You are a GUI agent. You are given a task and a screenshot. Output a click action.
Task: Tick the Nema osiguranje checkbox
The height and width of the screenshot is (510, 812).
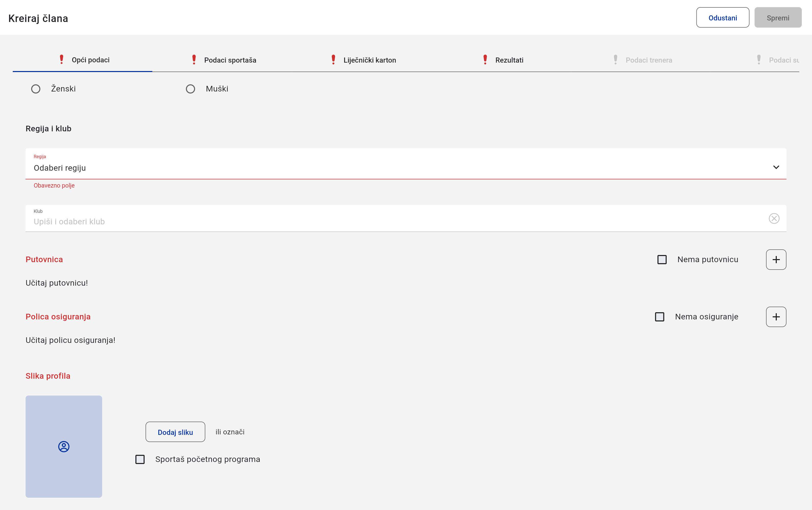click(x=659, y=317)
